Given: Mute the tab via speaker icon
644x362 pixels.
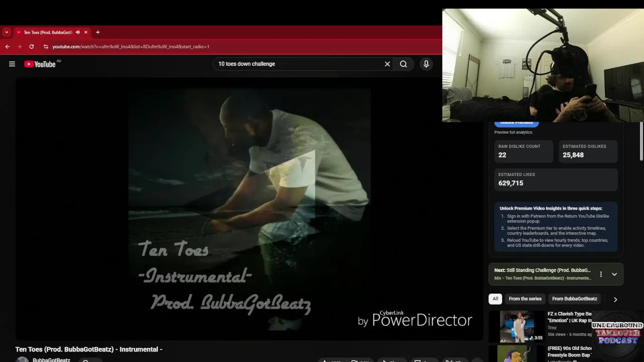Looking at the screenshot, I should pos(77,32).
